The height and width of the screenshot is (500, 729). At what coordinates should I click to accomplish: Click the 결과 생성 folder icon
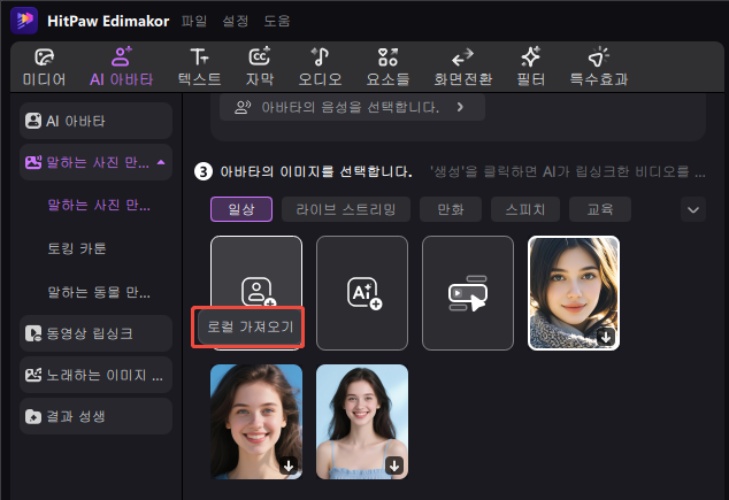click(33, 416)
